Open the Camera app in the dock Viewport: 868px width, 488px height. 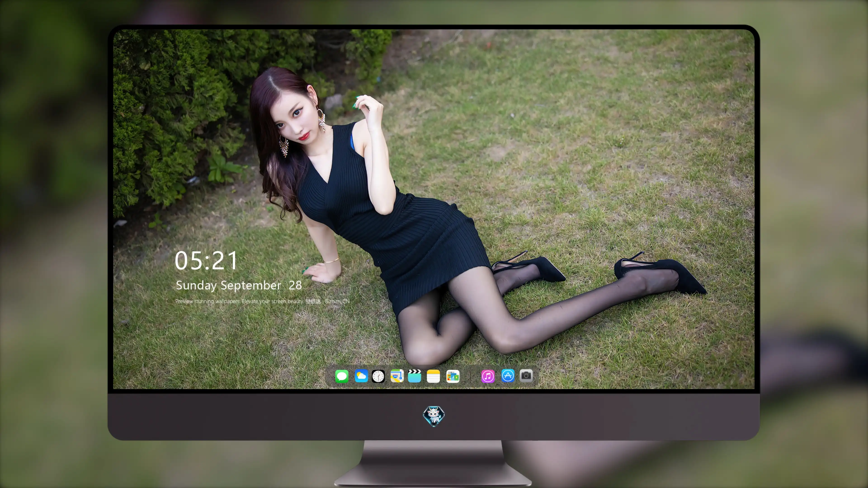pyautogui.click(x=526, y=375)
